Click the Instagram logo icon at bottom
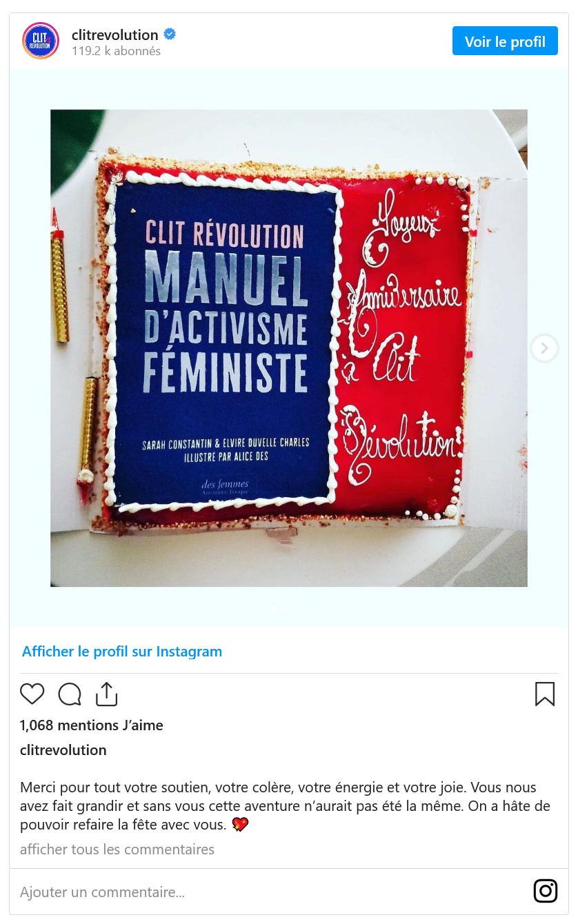Viewport: 578px width, 924px height. point(546,891)
